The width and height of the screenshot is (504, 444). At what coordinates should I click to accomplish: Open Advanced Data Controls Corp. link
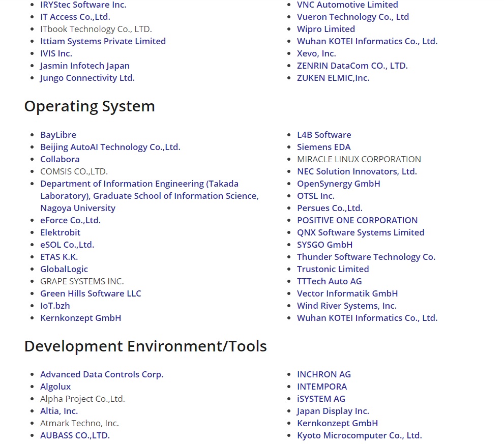tap(102, 374)
